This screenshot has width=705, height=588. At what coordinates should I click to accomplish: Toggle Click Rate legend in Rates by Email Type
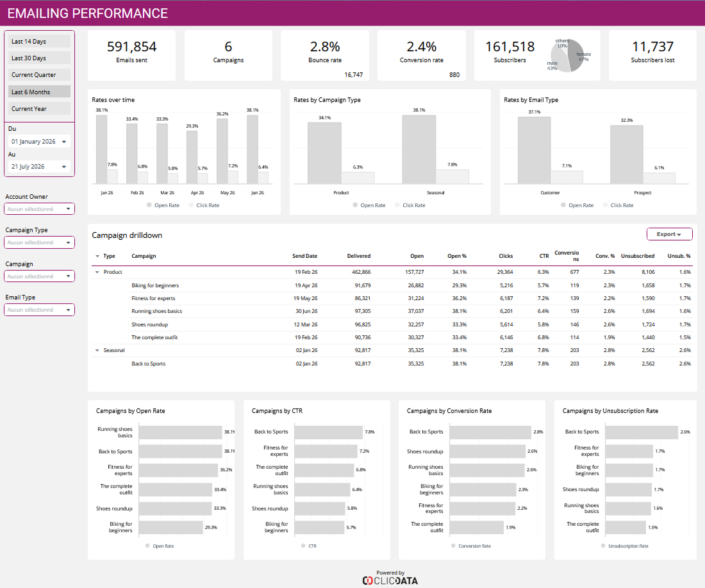(x=618, y=205)
